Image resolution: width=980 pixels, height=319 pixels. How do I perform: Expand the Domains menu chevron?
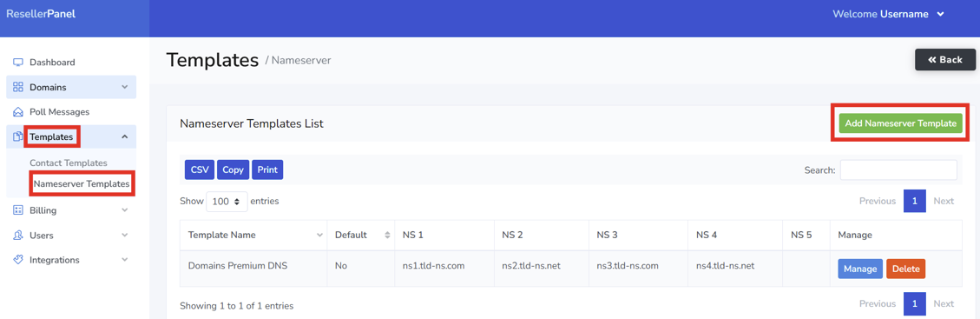pyautogui.click(x=124, y=87)
